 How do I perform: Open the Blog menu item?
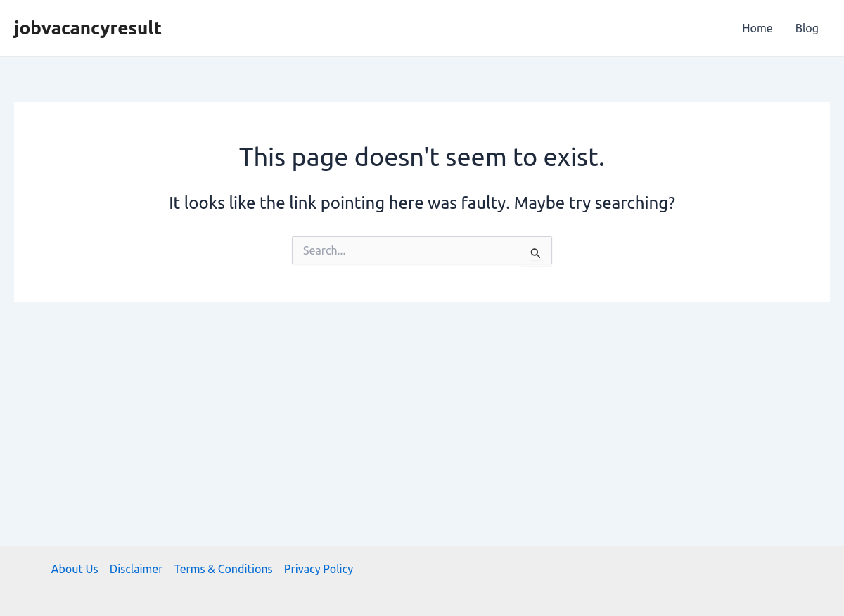(807, 28)
